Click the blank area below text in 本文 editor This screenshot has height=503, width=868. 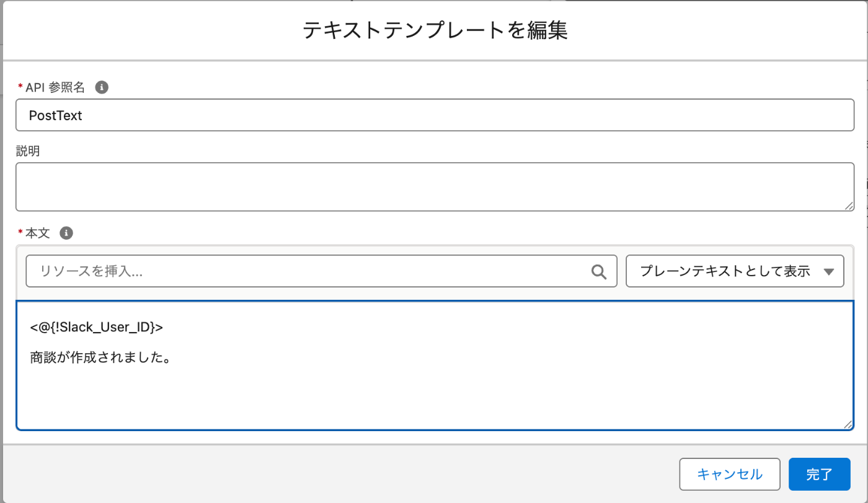tap(434, 396)
